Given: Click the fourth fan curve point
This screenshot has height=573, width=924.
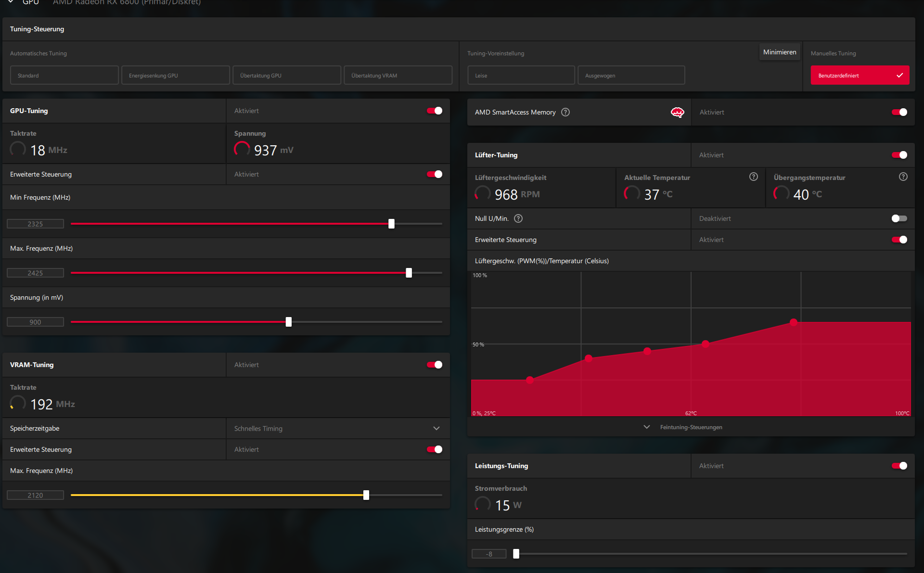Looking at the screenshot, I should pos(706,344).
